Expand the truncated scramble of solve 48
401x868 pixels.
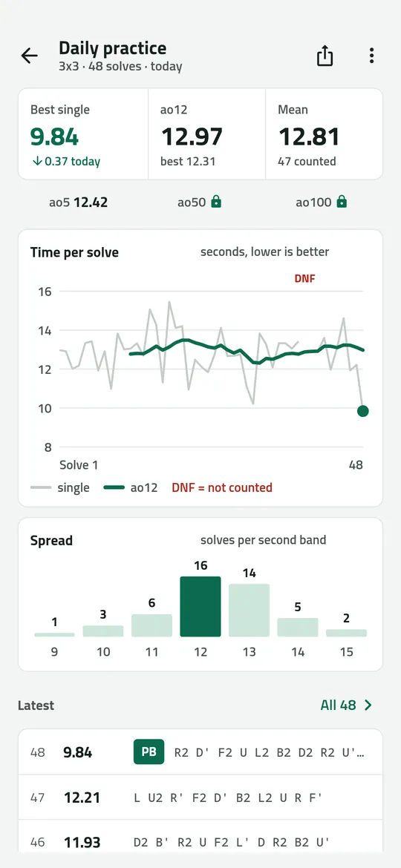coord(270,752)
